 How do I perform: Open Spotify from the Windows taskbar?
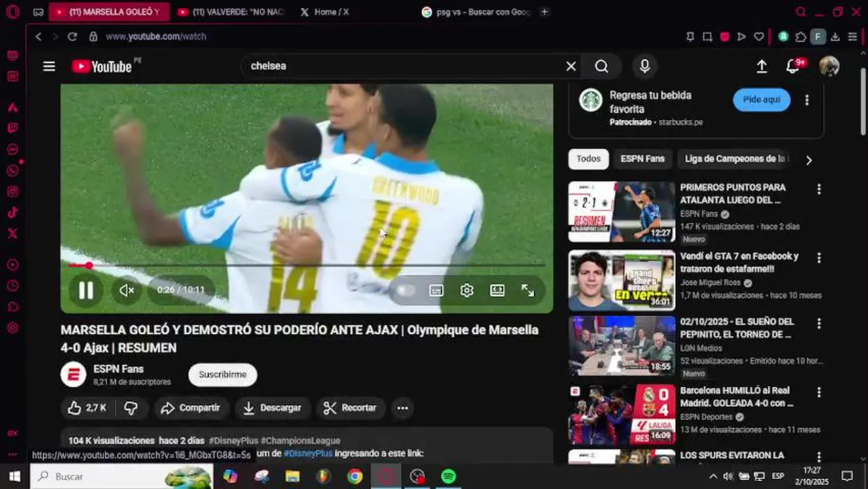pyautogui.click(x=448, y=477)
